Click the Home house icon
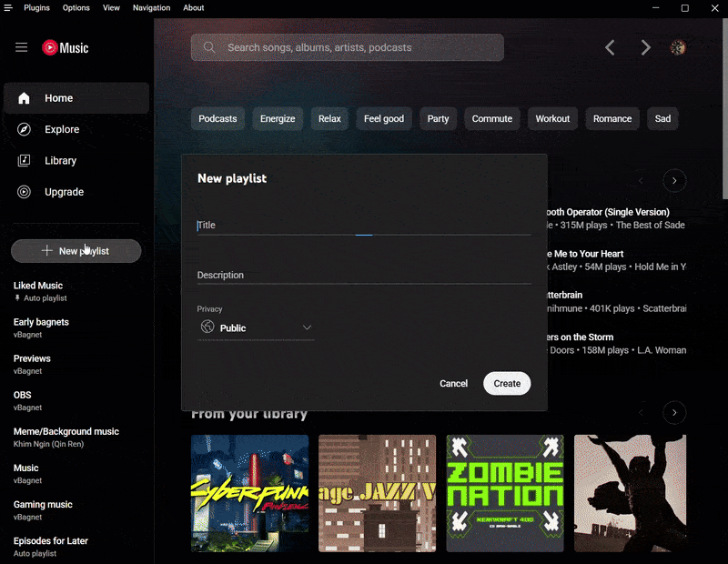Screen dimensions: 728x564 [24, 98]
